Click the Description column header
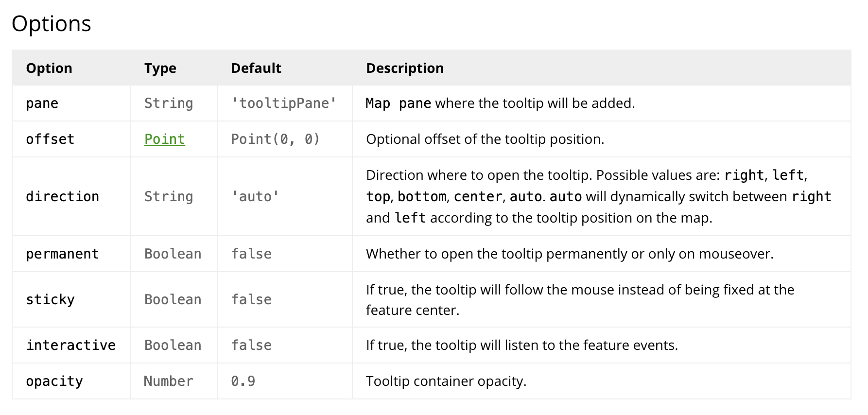Screen dimensions: 868x415 click(404, 68)
